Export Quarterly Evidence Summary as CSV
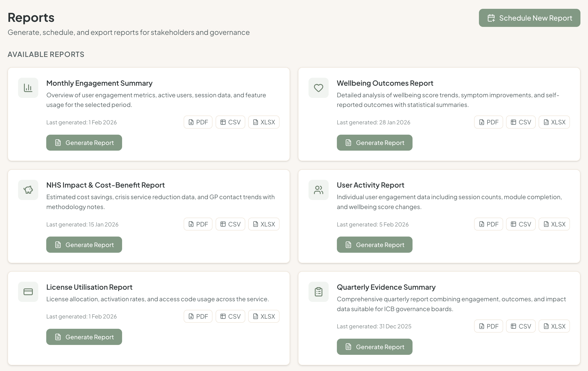Screen dimensions: 588x371 point(520,326)
